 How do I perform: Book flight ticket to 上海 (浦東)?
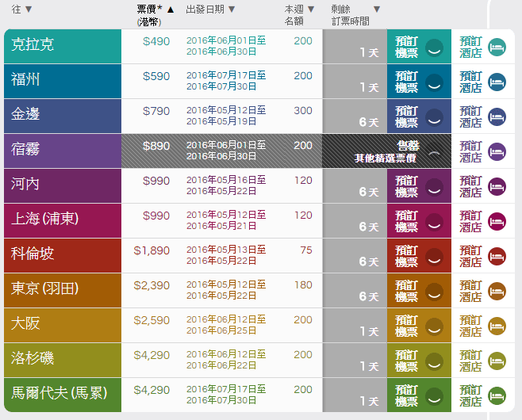click(x=407, y=221)
